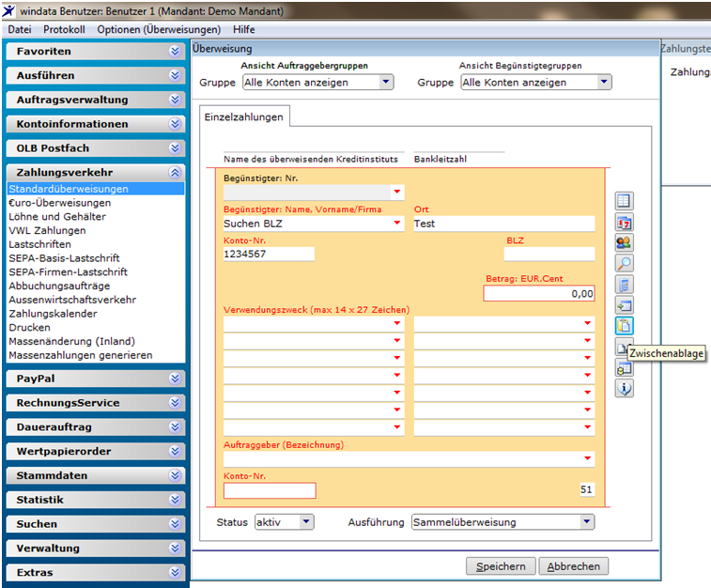Expand the OLB Postfach panel
The width and height of the screenshot is (711, 588).
pos(175,148)
